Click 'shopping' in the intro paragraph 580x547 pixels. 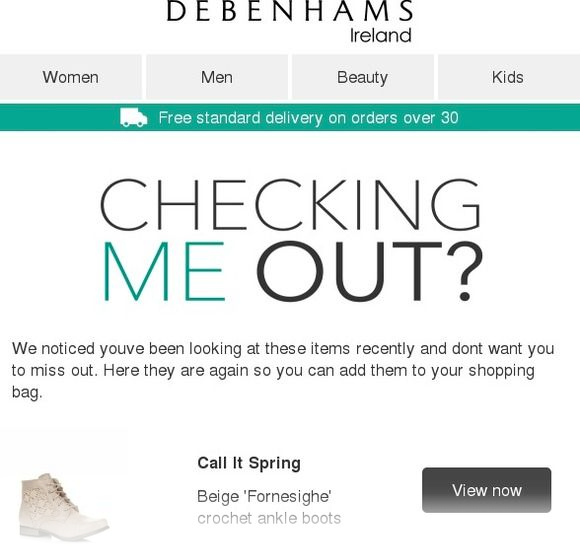(501, 371)
